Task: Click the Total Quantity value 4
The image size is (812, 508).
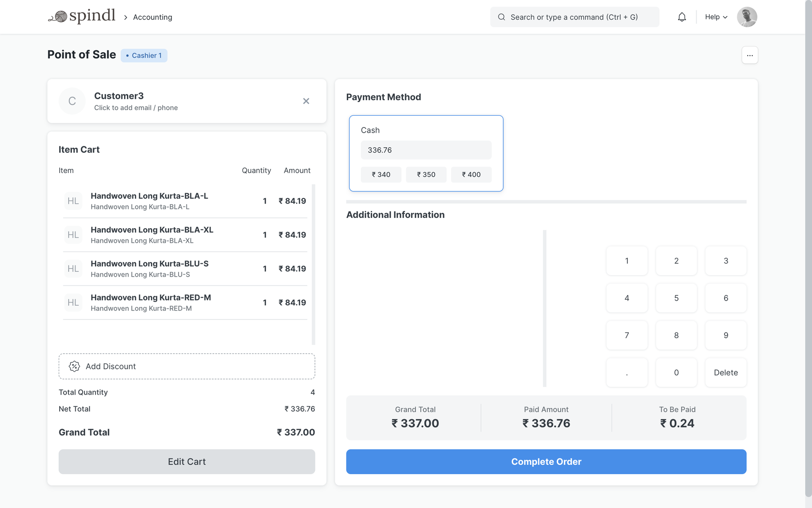Action: tap(312, 392)
